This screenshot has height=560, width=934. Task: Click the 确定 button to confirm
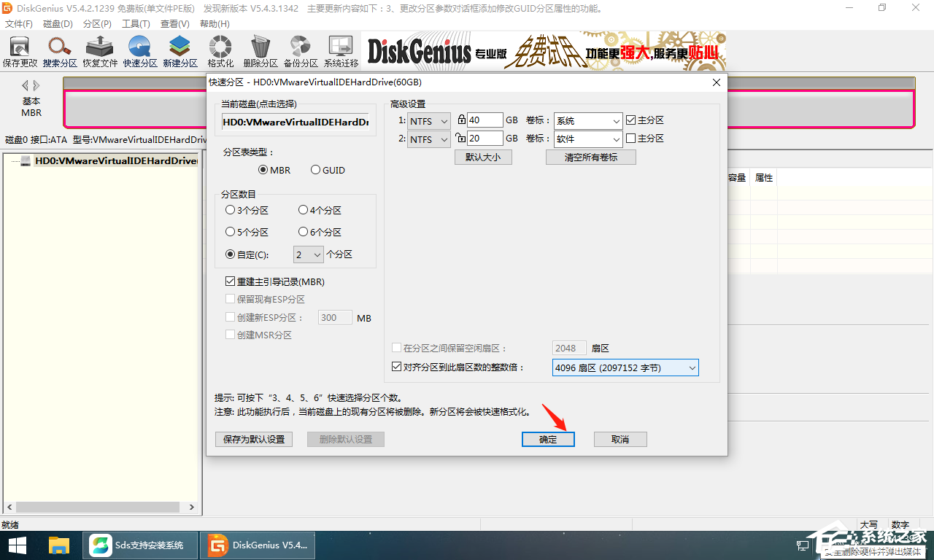548,440
